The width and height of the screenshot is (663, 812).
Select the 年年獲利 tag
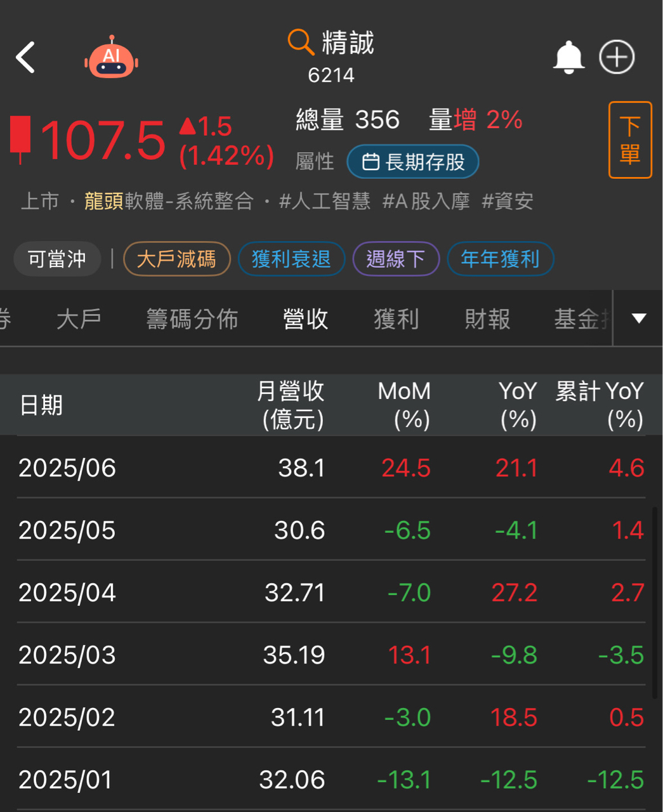point(501,259)
